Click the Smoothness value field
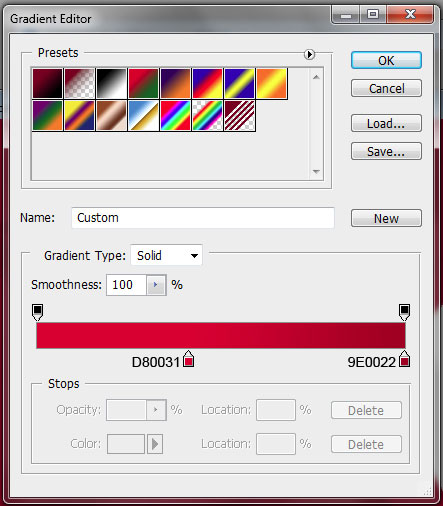 point(126,285)
